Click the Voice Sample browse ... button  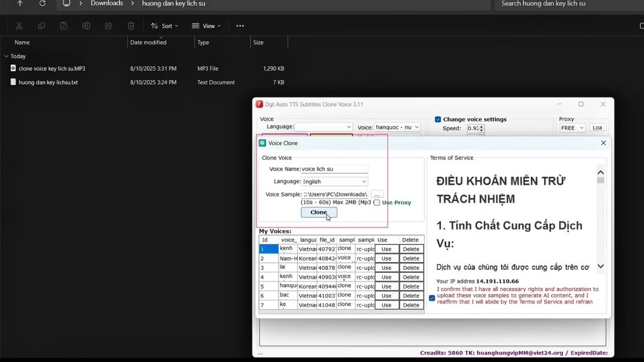coord(377,194)
